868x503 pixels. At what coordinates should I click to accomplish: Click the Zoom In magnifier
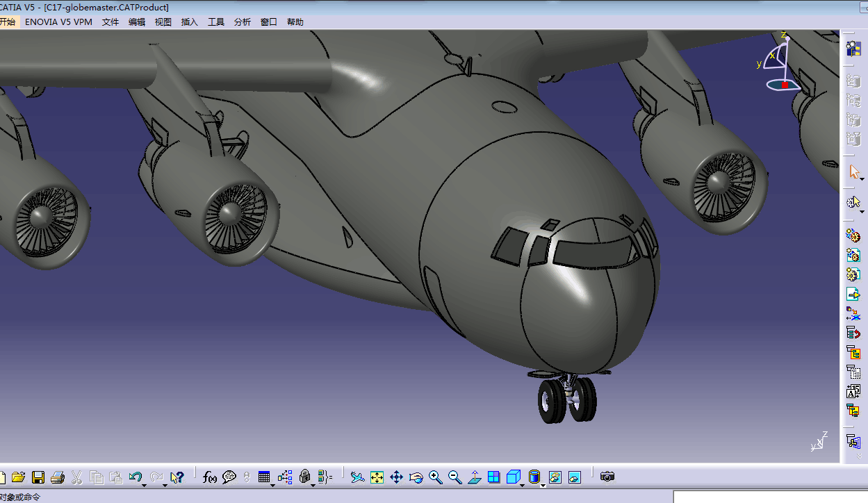point(436,477)
